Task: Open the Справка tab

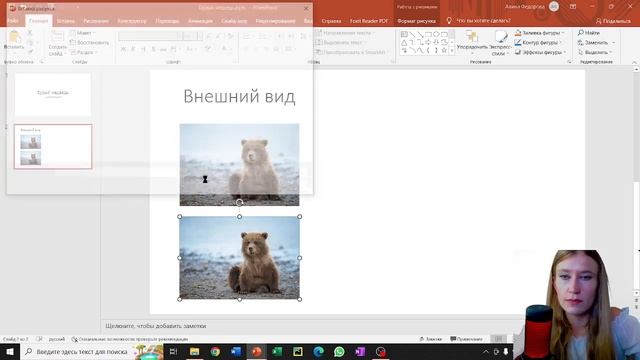Action: click(331, 21)
